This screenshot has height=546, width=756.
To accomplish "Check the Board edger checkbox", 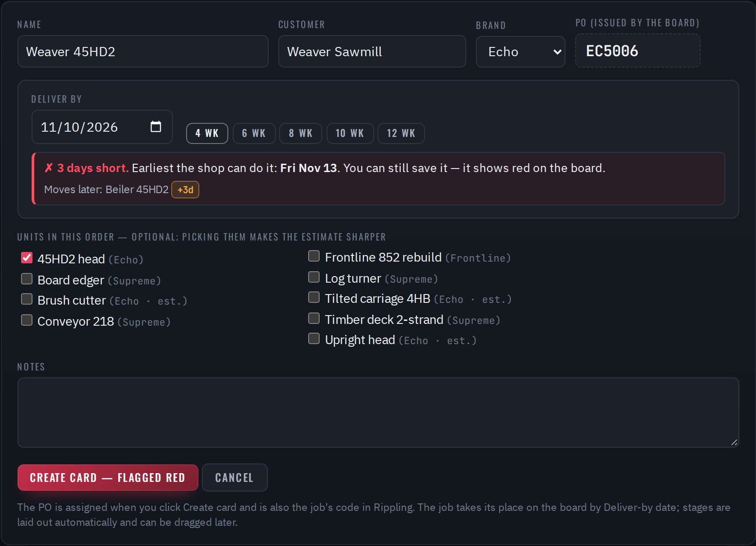I will (x=27, y=279).
